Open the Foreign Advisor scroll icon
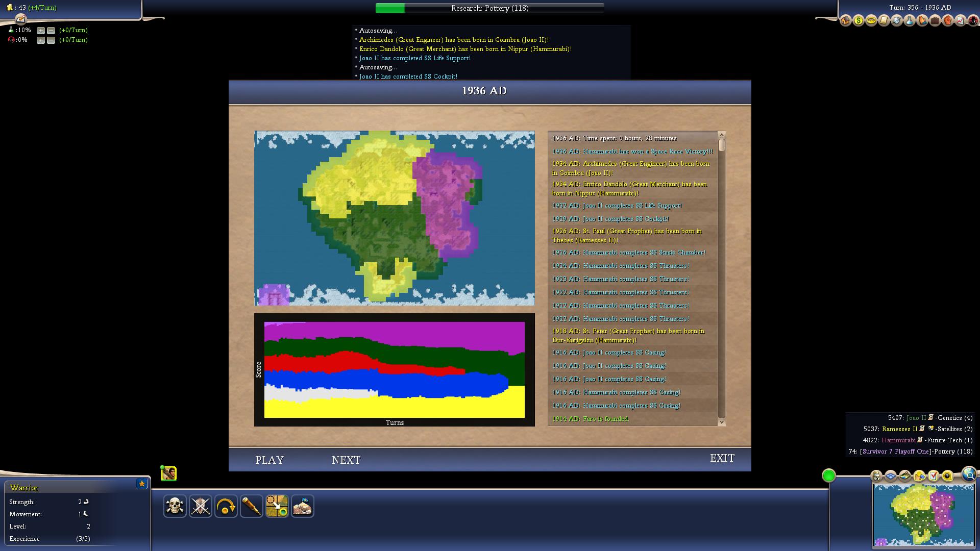 [884, 20]
